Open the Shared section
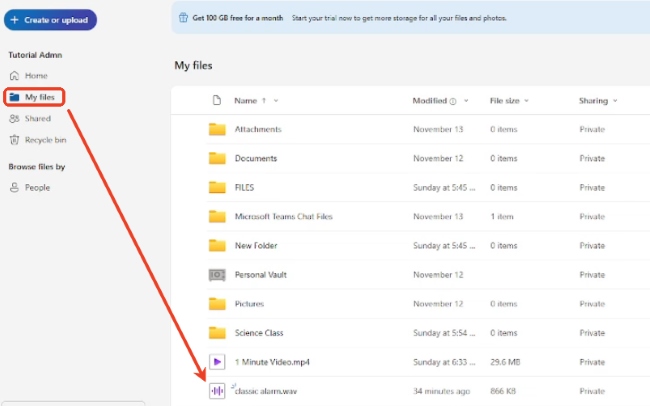650x406 pixels. coord(38,119)
